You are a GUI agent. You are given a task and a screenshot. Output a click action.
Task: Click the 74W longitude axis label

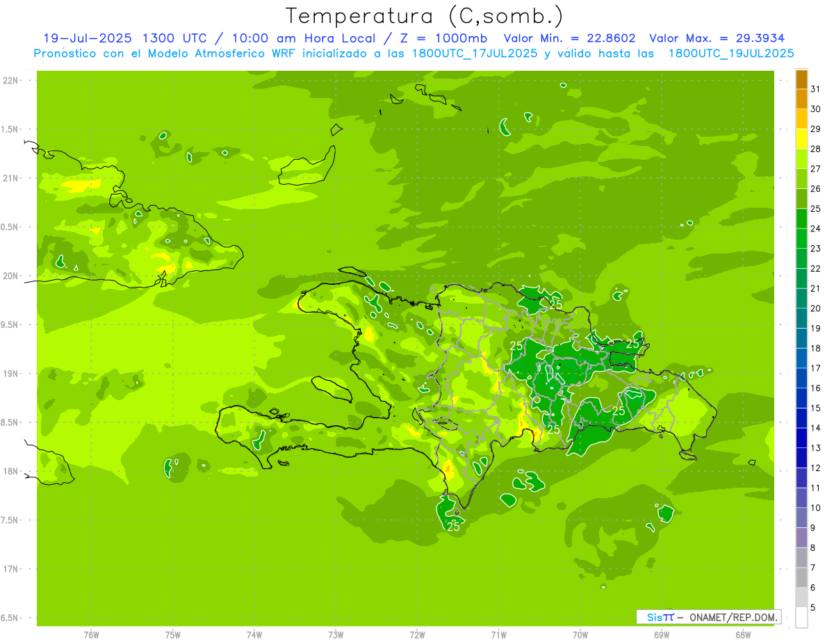tap(254, 635)
